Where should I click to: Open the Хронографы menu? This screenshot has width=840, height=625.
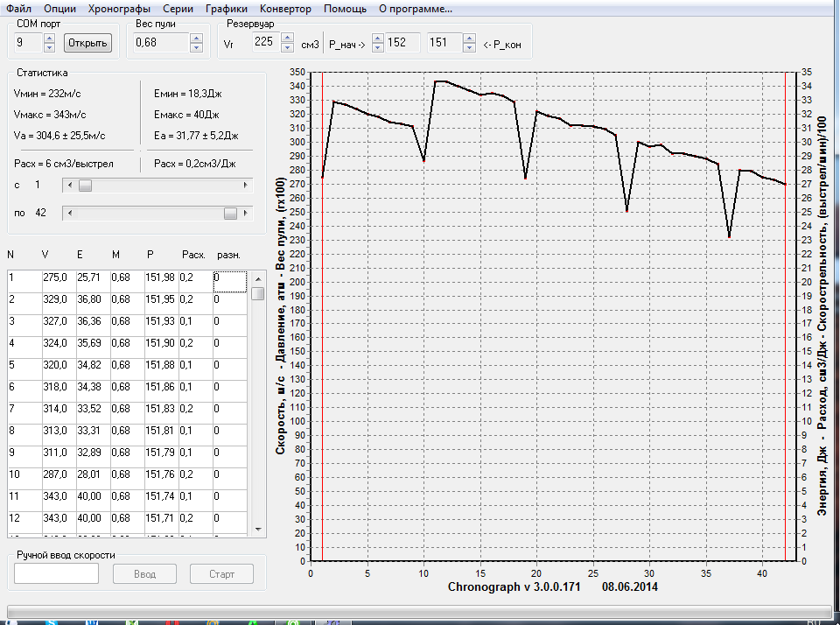[120, 9]
